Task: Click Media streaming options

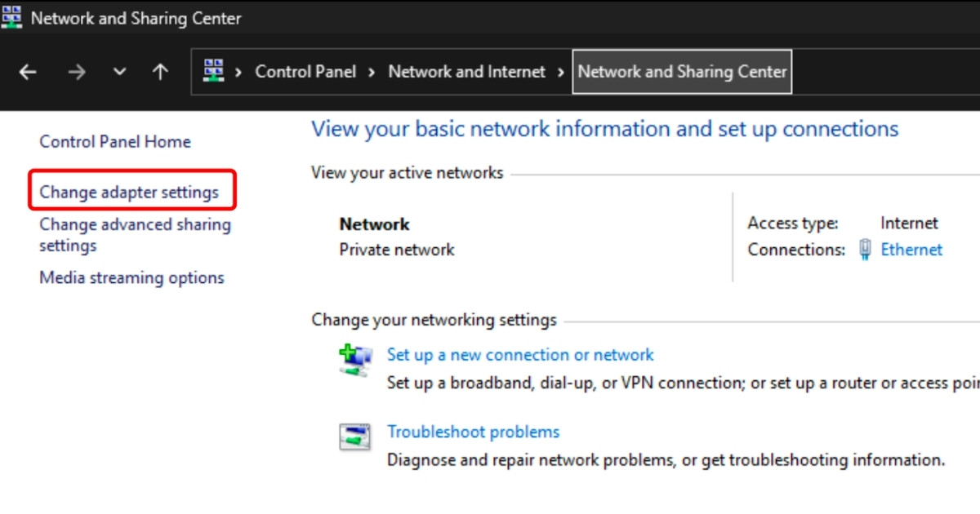Action: pos(131,277)
